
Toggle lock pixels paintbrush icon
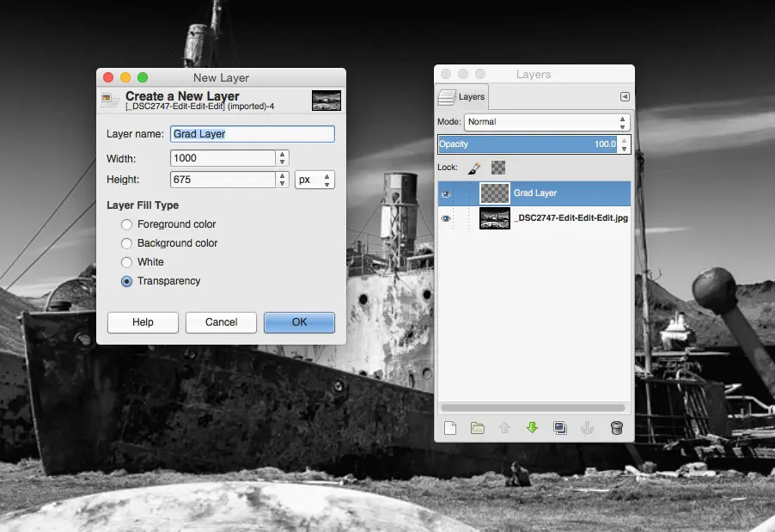[x=474, y=168]
